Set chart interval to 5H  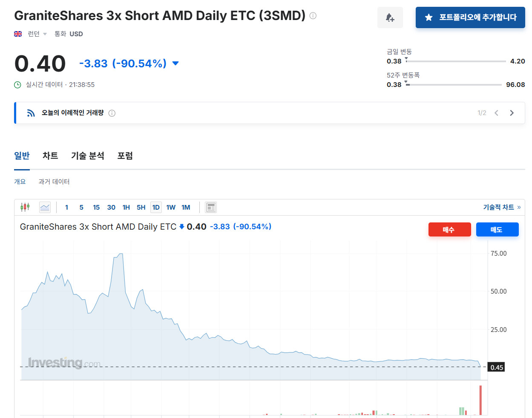(141, 207)
